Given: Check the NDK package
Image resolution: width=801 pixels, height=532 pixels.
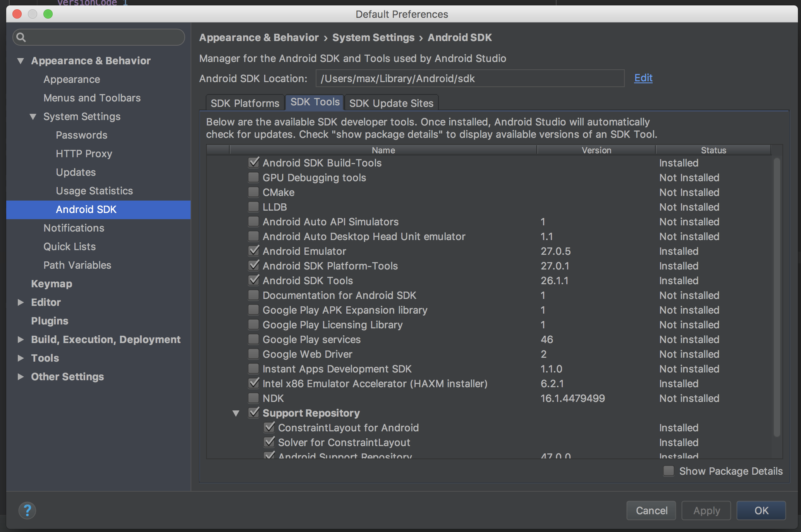Looking at the screenshot, I should [x=253, y=398].
